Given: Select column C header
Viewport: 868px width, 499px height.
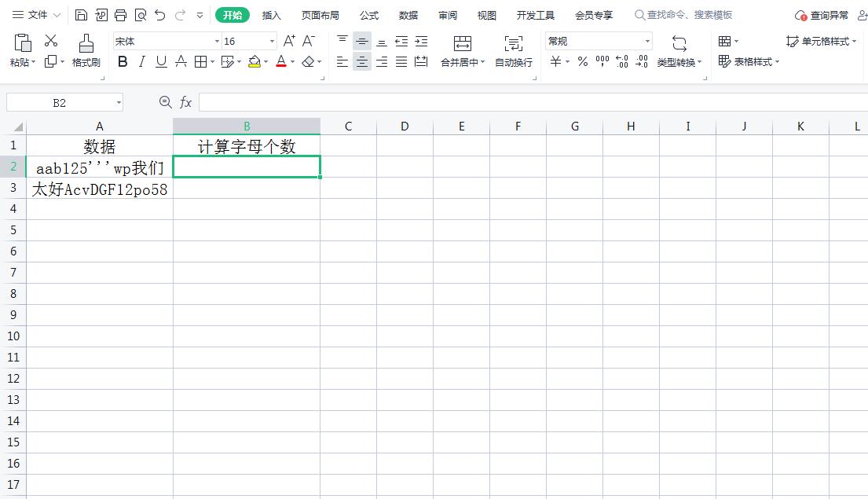Looking at the screenshot, I should pyautogui.click(x=348, y=127).
